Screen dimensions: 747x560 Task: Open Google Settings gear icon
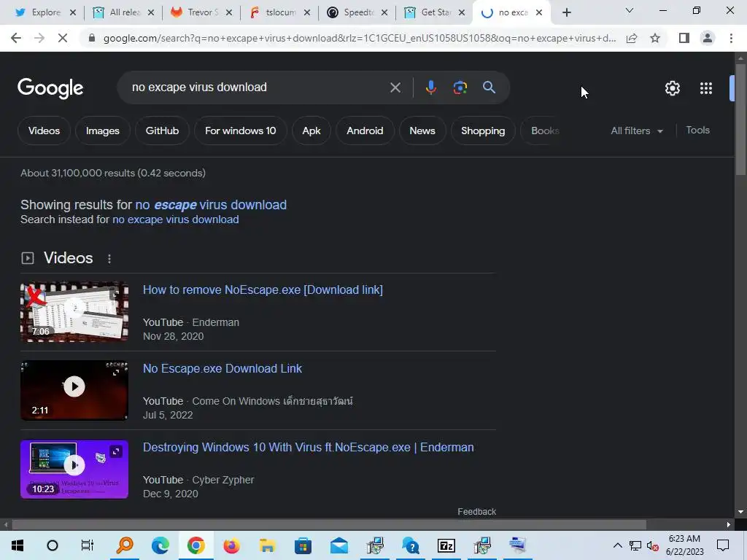point(672,88)
